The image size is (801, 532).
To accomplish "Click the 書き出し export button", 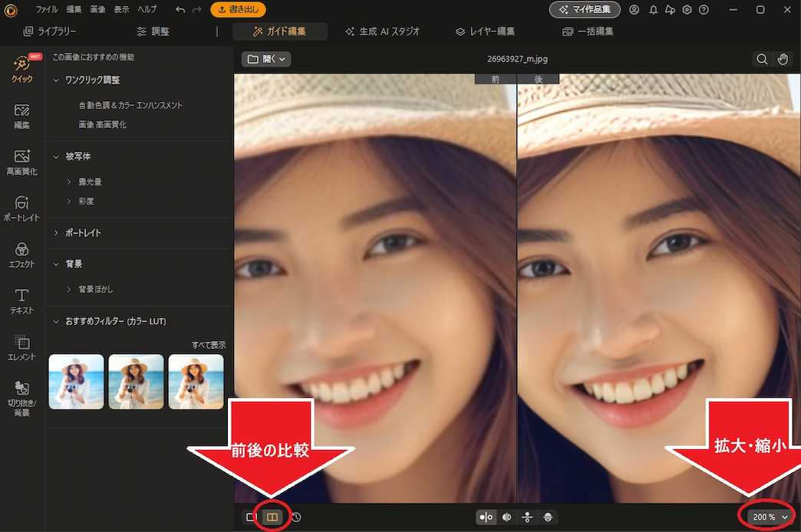I will click(x=238, y=10).
